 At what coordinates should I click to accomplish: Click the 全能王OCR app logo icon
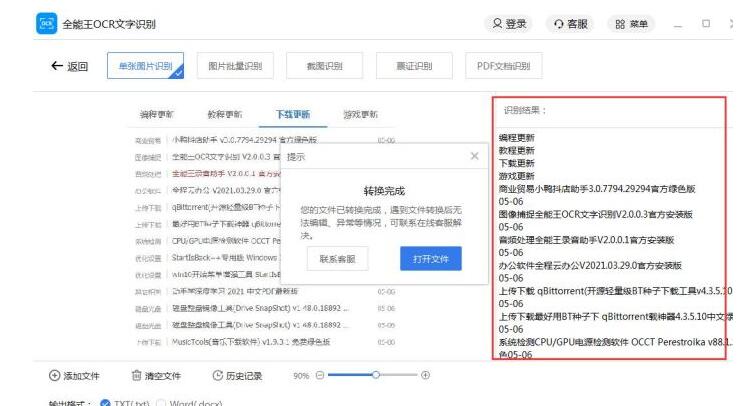[46, 24]
